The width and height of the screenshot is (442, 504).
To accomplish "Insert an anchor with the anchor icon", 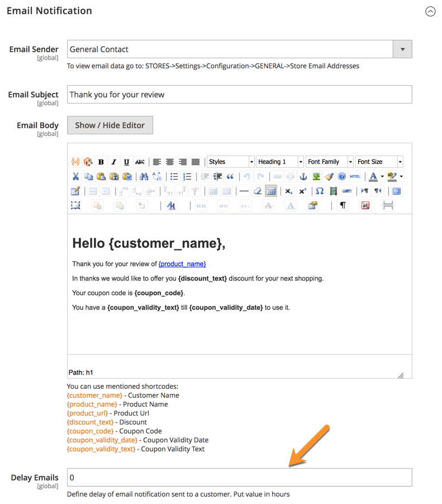I will [x=303, y=177].
